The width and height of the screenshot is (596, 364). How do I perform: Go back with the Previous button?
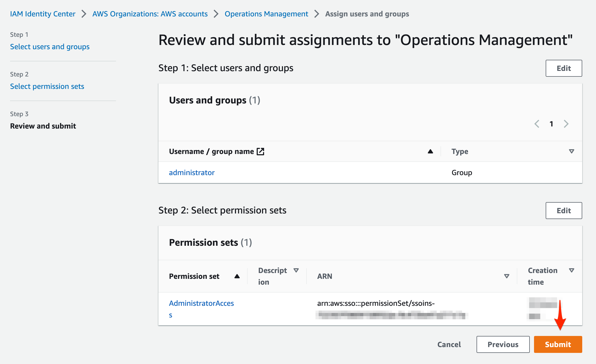pos(503,344)
